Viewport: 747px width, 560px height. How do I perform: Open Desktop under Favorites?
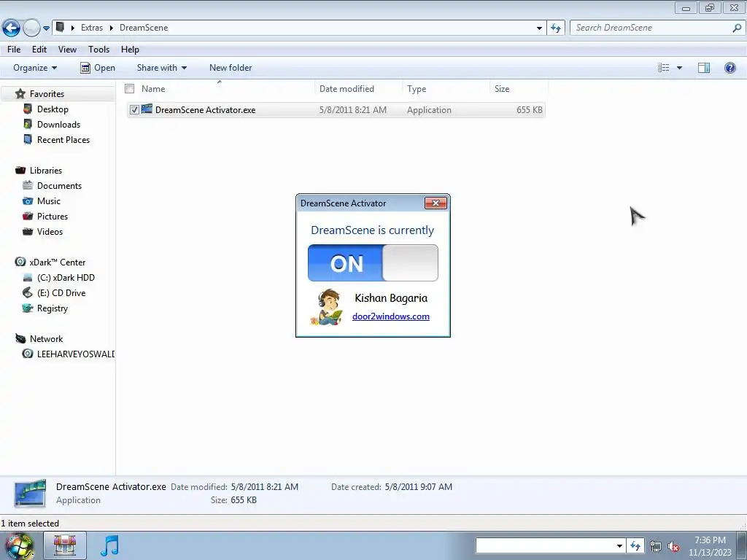[53, 109]
